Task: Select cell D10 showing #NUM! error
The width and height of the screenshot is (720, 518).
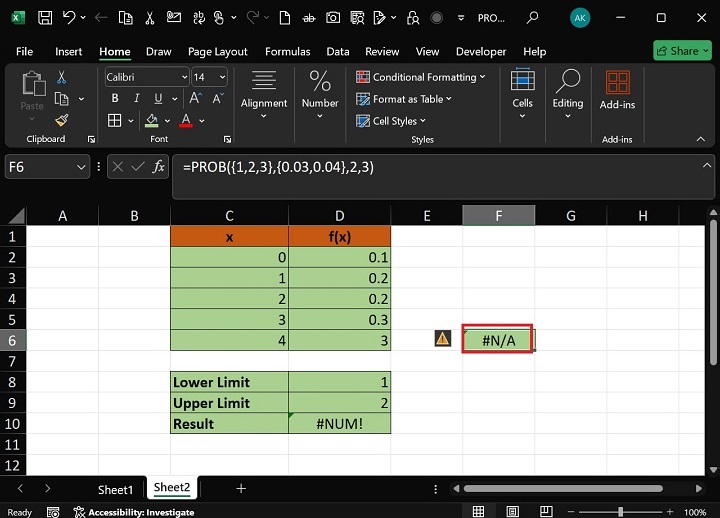Action: coord(339,423)
